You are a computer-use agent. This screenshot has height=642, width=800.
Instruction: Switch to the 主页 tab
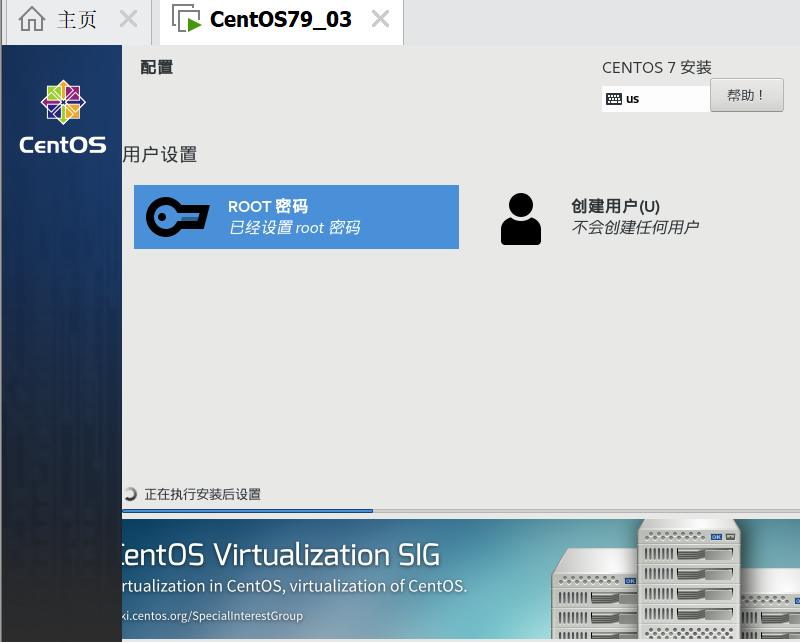77,21
